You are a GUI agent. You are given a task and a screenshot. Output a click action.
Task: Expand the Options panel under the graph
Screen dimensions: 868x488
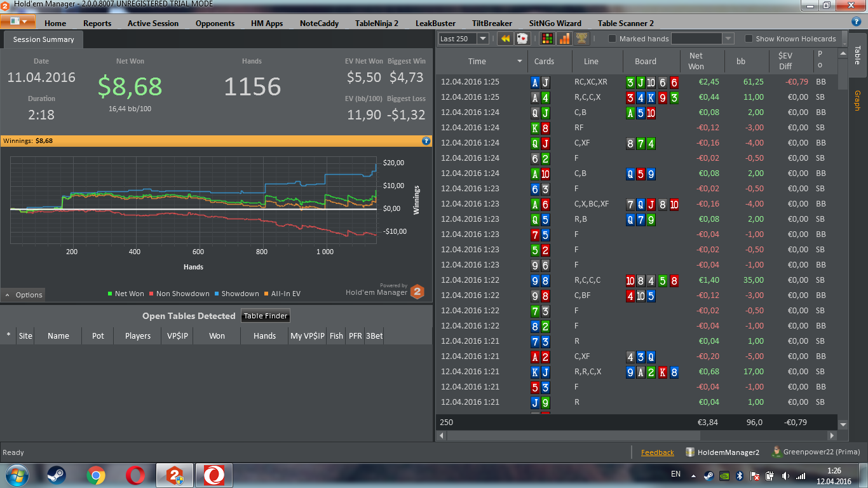[x=24, y=295]
